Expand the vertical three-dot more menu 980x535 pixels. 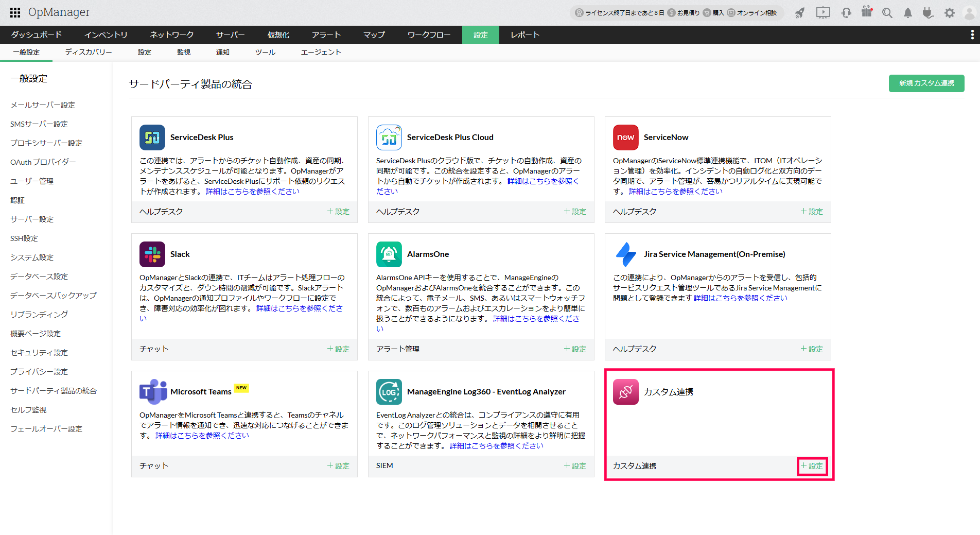(x=972, y=34)
